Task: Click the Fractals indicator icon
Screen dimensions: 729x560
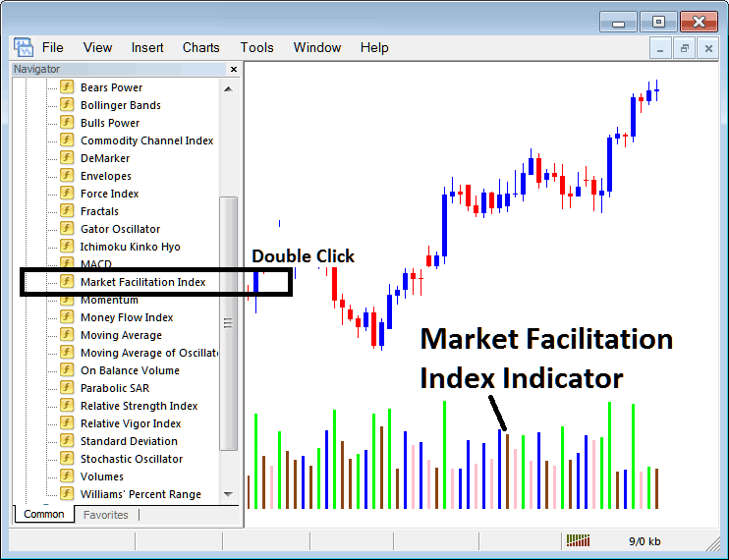Action: 67,211
